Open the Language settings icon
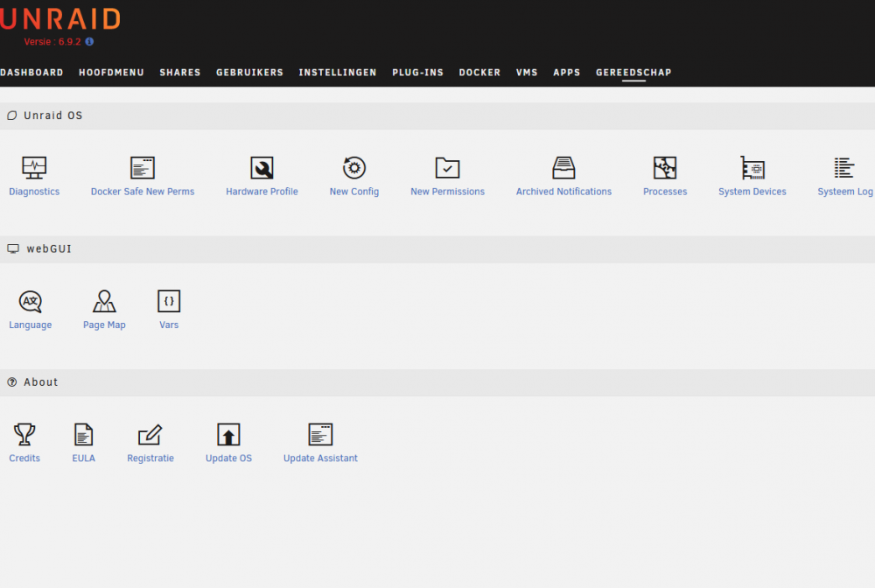The image size is (875, 588). (x=30, y=301)
